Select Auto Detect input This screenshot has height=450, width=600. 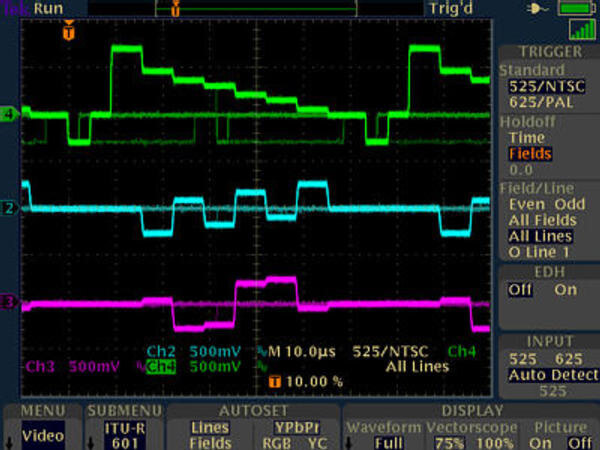[x=553, y=375]
